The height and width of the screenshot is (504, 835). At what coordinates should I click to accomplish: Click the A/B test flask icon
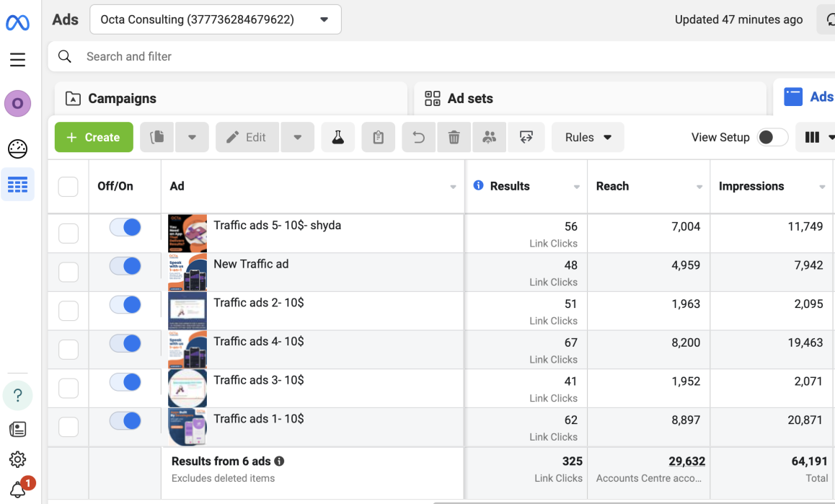[337, 138]
